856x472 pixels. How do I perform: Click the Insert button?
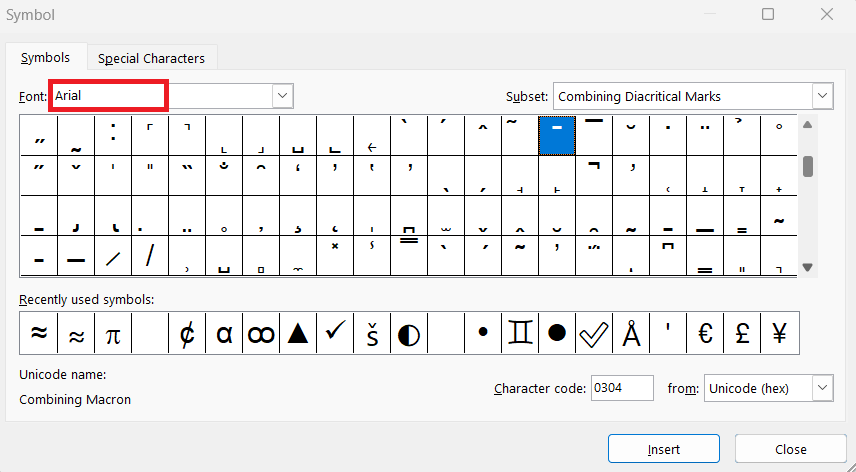pos(664,449)
